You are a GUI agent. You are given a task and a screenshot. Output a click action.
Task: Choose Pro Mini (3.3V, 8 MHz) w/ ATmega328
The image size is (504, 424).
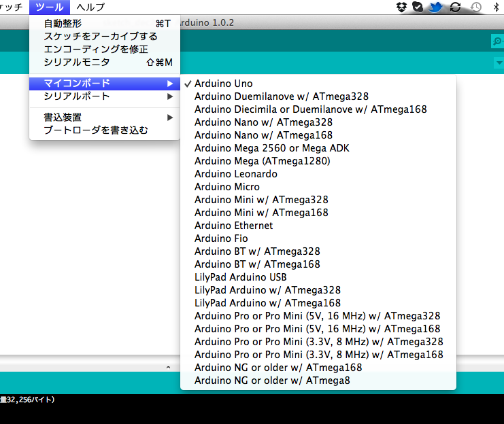click(318, 342)
